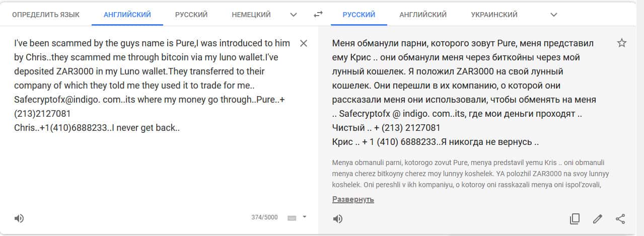Switch source language to Русский
Viewport: 644px width, 236px height.
(191, 15)
